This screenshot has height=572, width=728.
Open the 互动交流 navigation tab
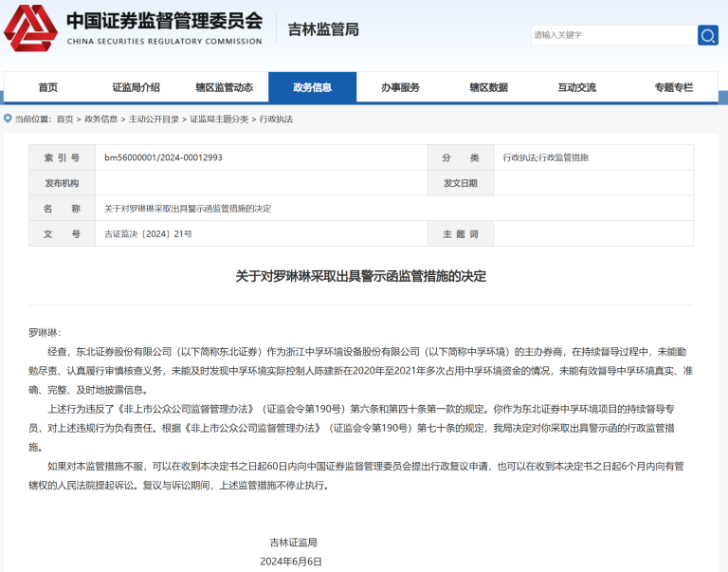(577, 87)
